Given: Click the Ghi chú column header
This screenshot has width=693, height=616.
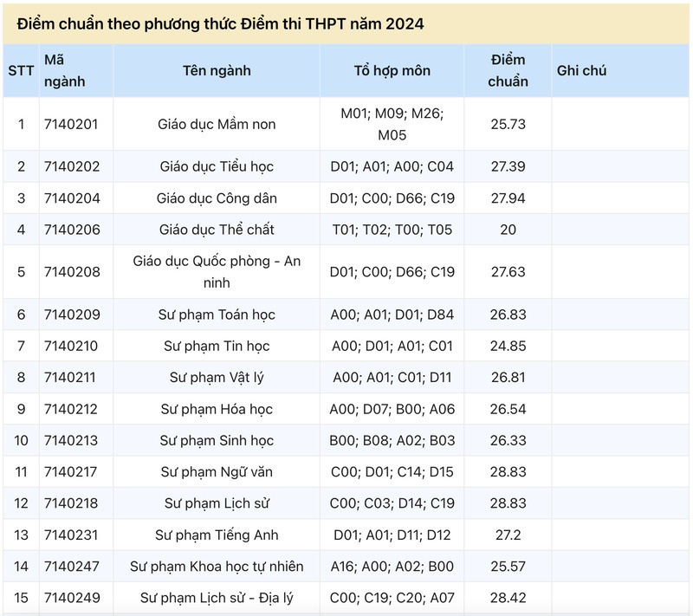Looking at the screenshot, I should coord(581,71).
